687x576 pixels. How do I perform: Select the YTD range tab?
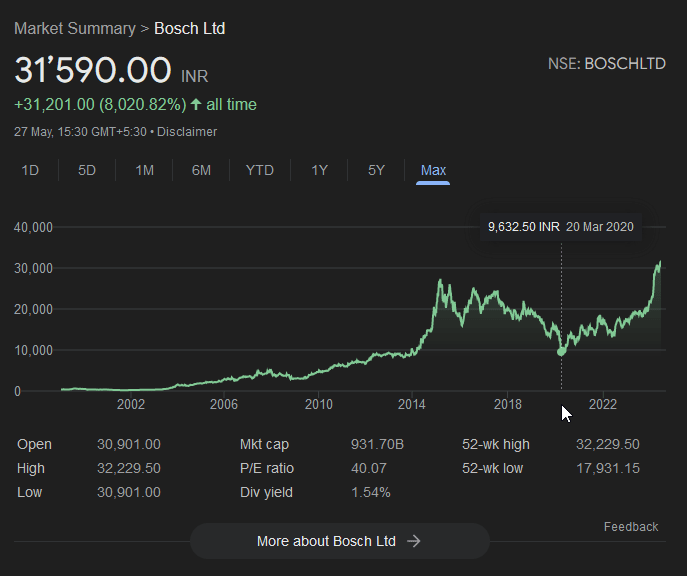[259, 170]
